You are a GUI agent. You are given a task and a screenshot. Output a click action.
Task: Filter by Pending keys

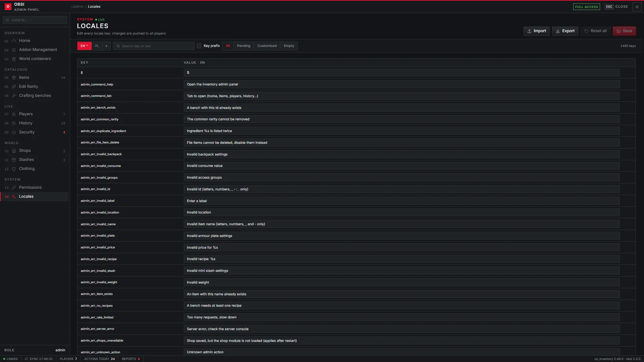click(244, 46)
